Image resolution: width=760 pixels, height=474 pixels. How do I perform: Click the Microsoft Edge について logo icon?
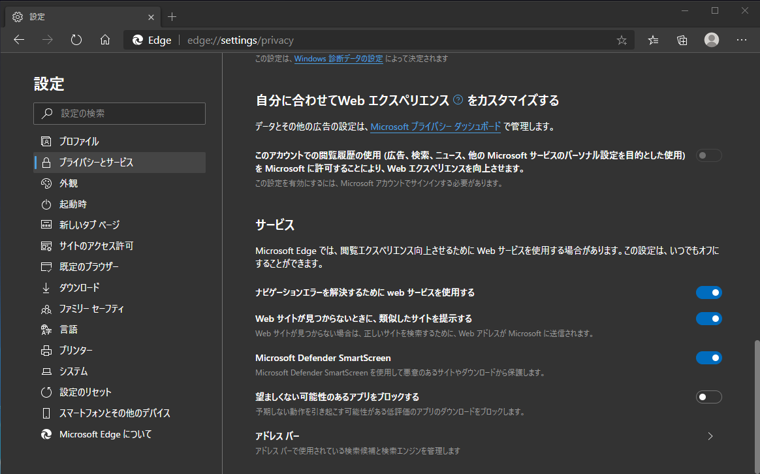(x=46, y=434)
